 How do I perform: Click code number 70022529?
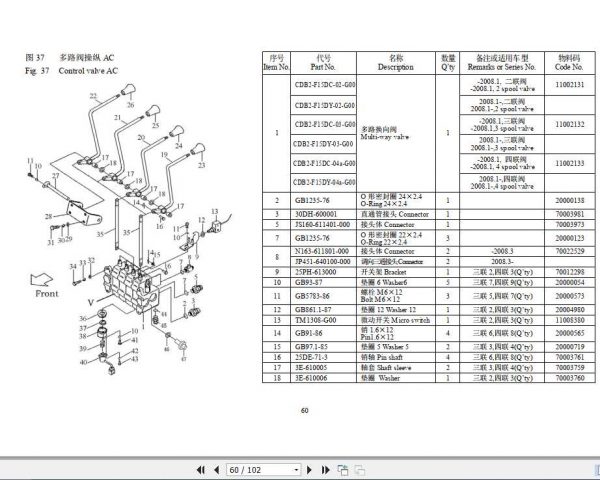click(x=570, y=251)
